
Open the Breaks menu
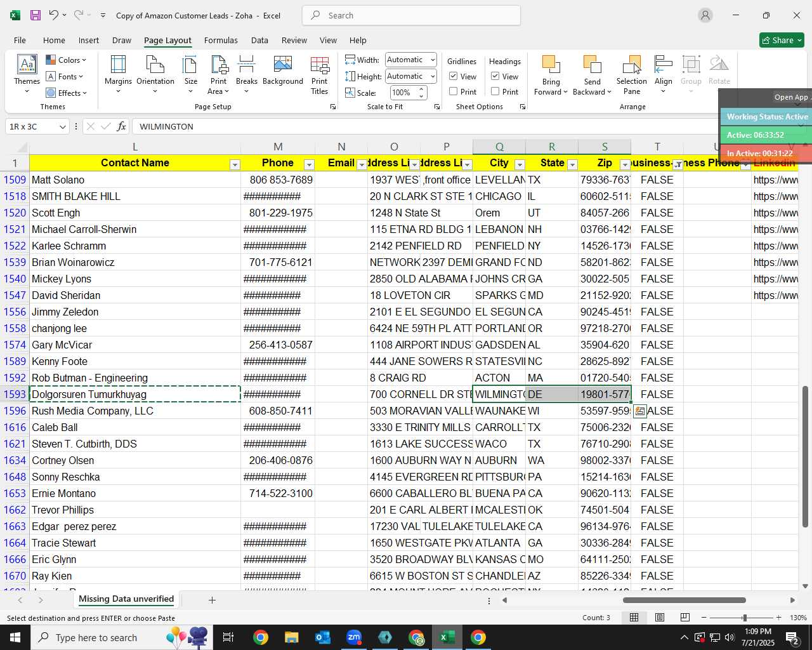click(x=246, y=75)
